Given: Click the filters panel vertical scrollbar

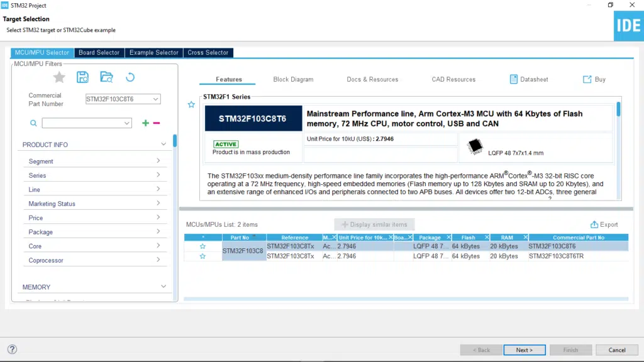Looking at the screenshot, I should (x=175, y=141).
